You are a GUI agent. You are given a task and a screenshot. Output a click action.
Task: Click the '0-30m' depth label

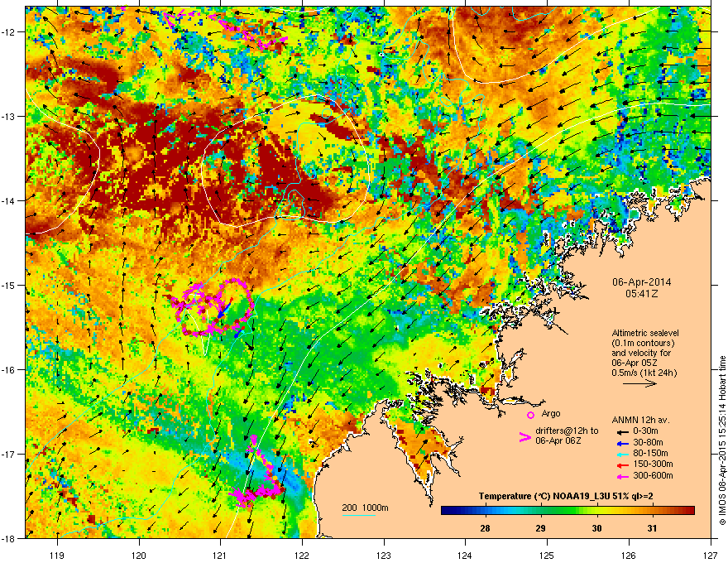click(x=645, y=431)
